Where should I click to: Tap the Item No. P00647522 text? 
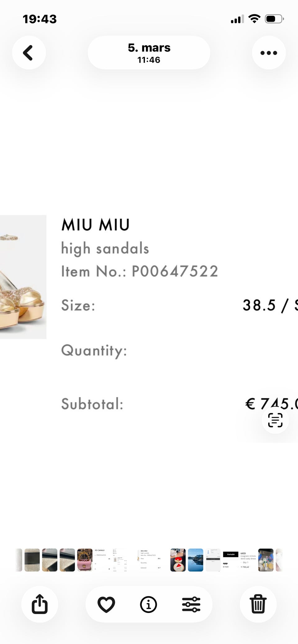140,271
